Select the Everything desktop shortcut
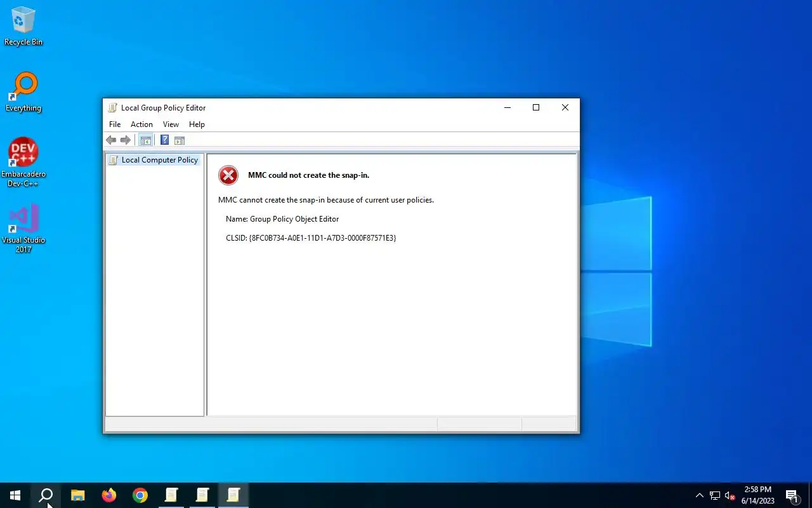The width and height of the screenshot is (812, 508). (x=23, y=92)
